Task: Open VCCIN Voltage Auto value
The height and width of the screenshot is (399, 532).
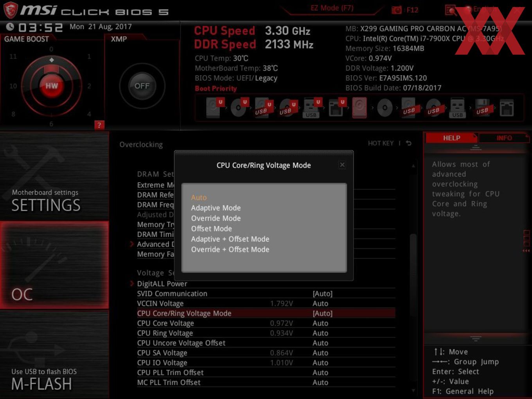Action: tap(320, 304)
